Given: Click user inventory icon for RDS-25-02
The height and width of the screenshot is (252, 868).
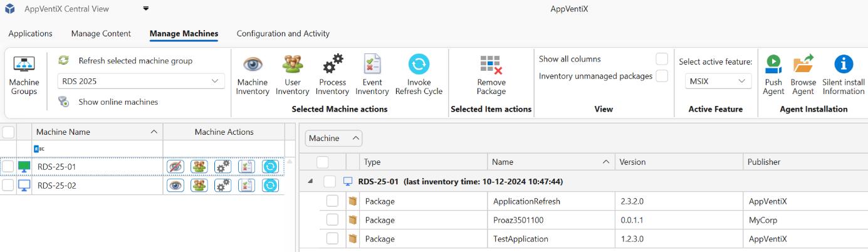Looking at the screenshot, I should 199,186.
